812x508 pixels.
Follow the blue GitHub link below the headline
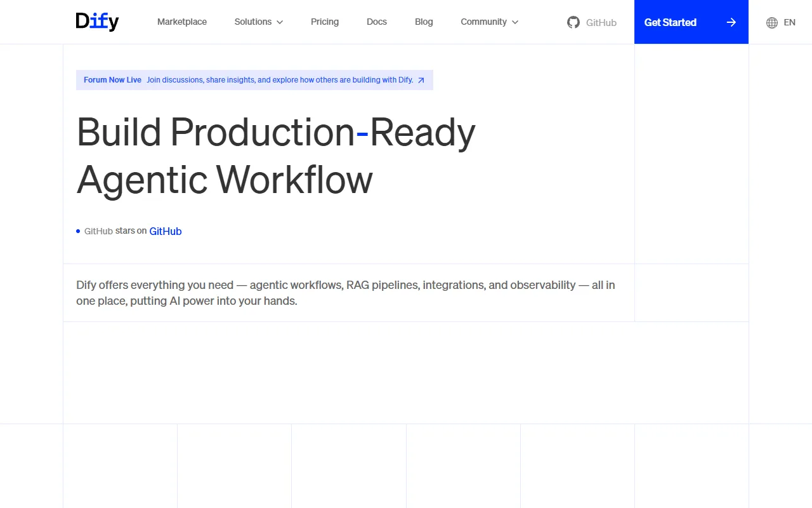(166, 231)
